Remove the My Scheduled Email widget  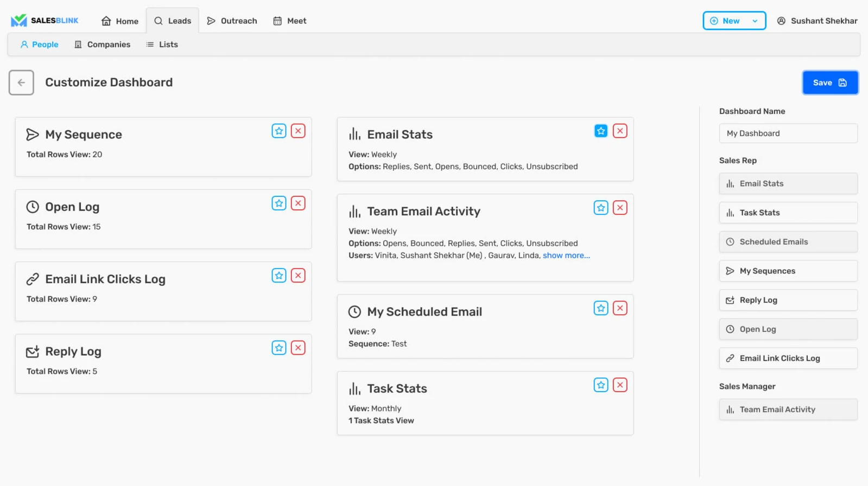[x=620, y=308]
